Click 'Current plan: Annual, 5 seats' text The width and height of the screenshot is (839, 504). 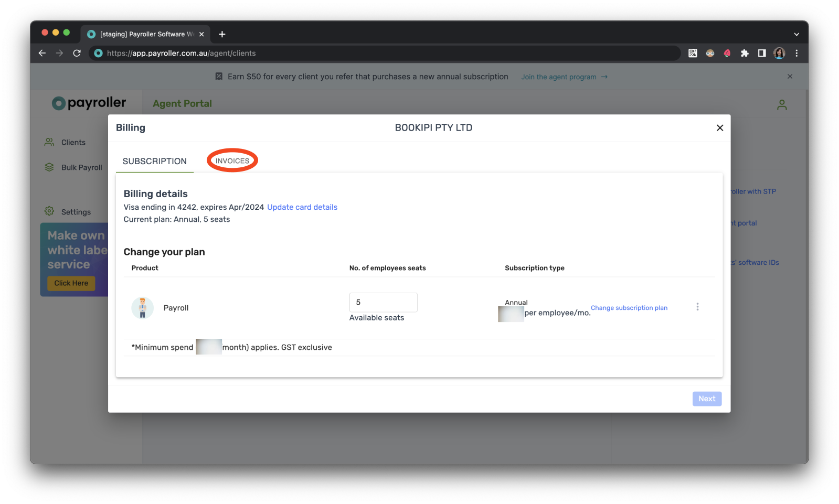click(177, 220)
